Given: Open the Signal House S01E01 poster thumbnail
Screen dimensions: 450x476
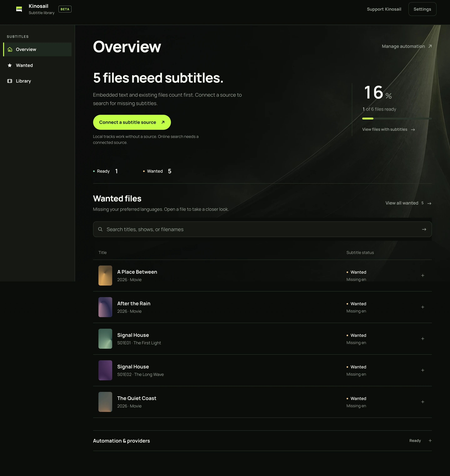Looking at the screenshot, I should pos(105,339).
